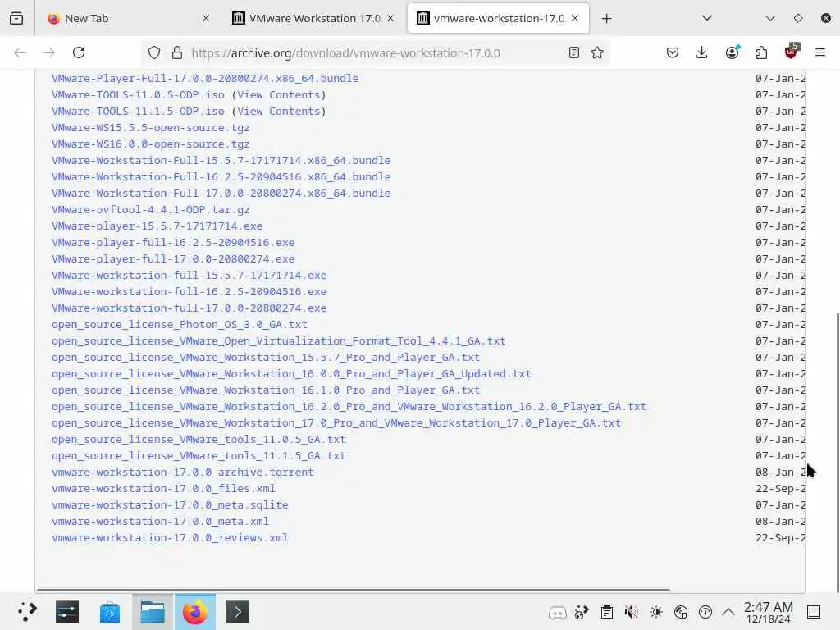The image size is (840, 630).
Task: Open Workstation_16.1.0_Pro_and_Player_GA.txt license
Action: tap(266, 390)
